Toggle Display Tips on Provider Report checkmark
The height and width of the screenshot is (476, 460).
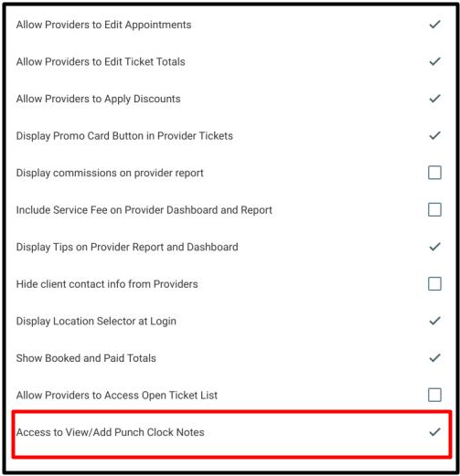(x=434, y=247)
